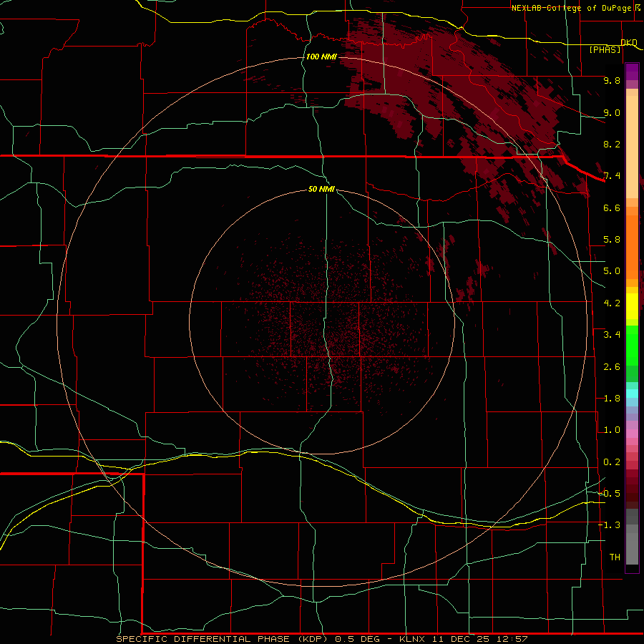Image resolution: width=644 pixels, height=644 pixels.
Task: Click the DKD label near the scale
Action: (x=629, y=42)
